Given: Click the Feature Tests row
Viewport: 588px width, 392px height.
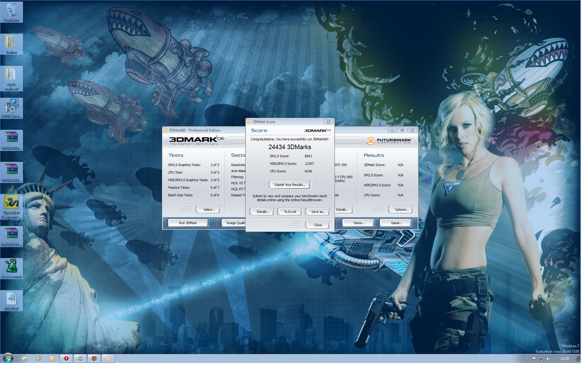Looking at the screenshot, I should click(x=194, y=188).
